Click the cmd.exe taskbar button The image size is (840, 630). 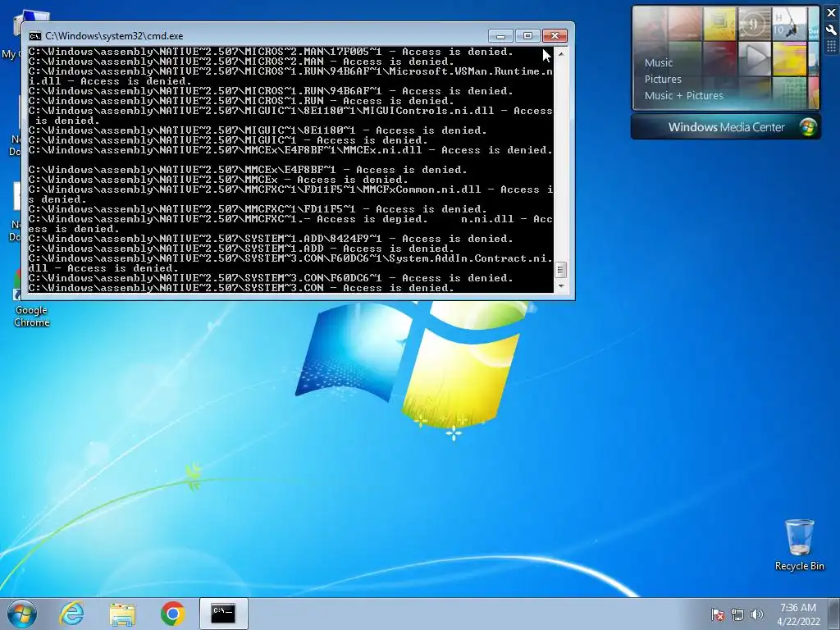tap(223, 614)
